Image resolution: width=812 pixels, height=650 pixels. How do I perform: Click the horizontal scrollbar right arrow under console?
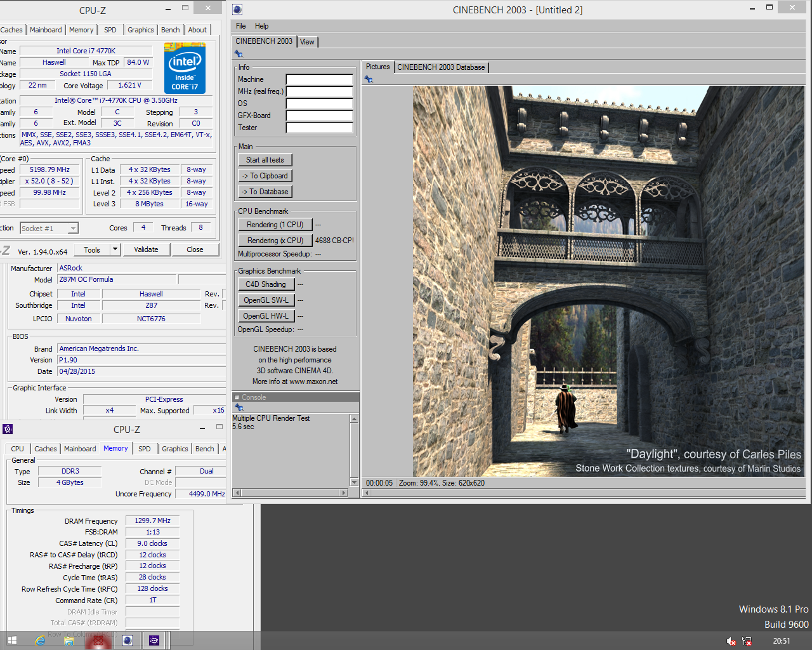coord(344,493)
